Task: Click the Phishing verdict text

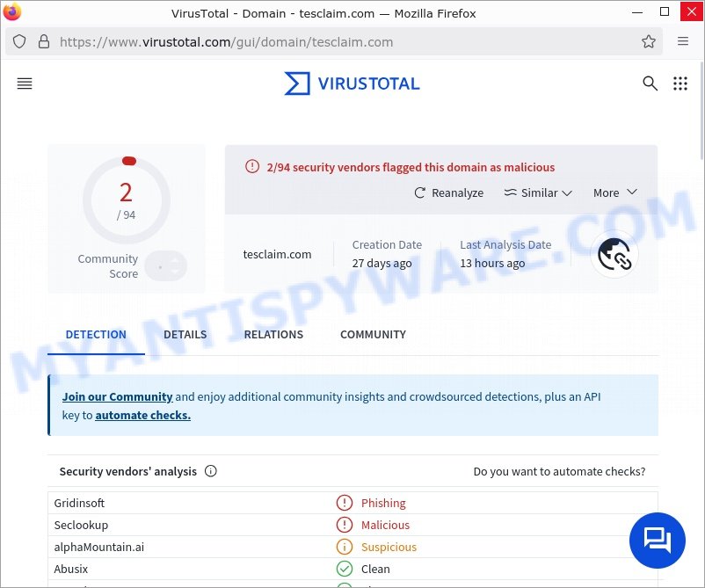Action: 383,503
